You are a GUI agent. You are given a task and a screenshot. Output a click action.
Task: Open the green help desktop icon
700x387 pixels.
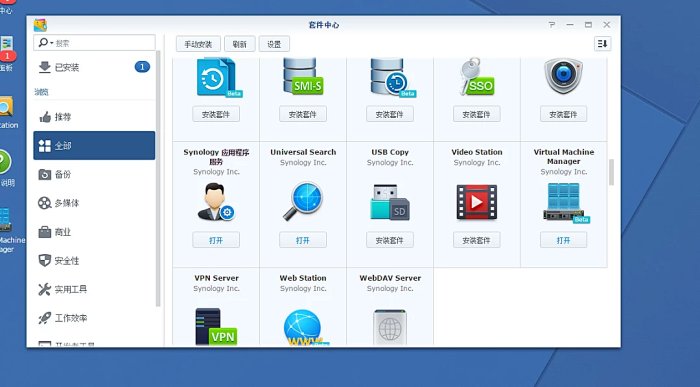pyautogui.click(x=5, y=162)
